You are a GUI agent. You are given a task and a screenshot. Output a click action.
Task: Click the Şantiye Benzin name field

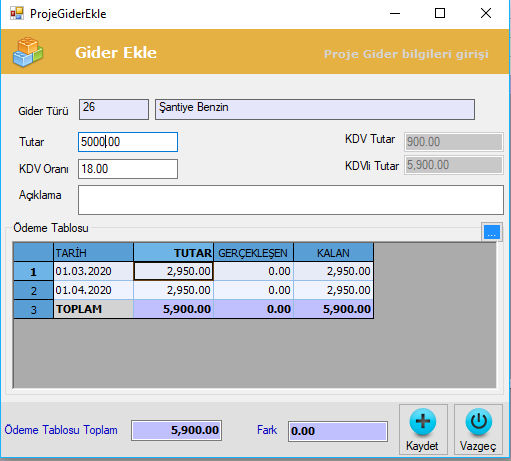pyautogui.click(x=315, y=109)
